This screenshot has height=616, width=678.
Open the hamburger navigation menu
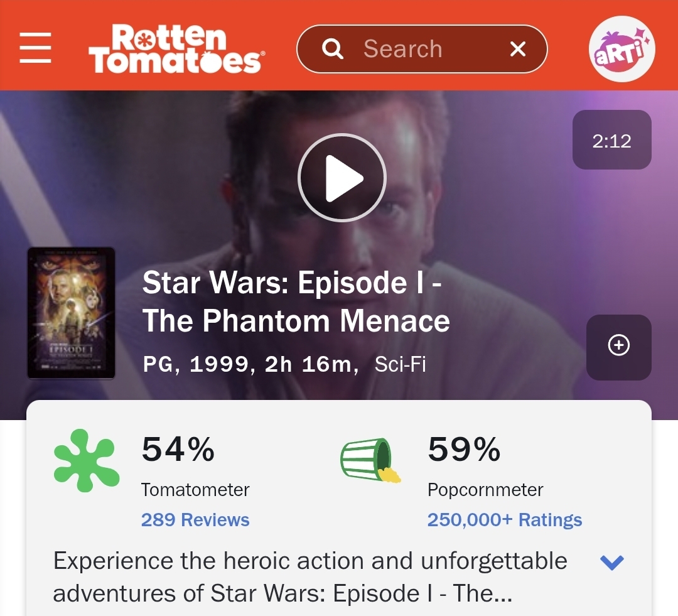coord(35,48)
